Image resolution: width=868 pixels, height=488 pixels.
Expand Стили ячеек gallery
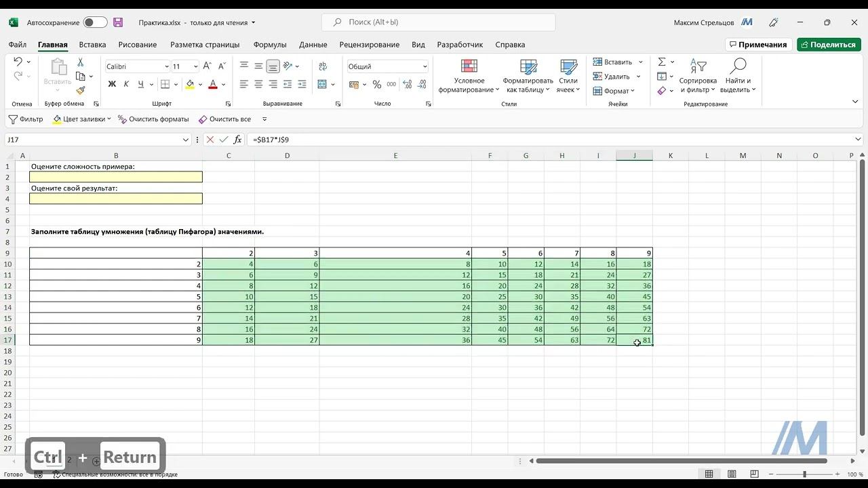click(x=568, y=76)
